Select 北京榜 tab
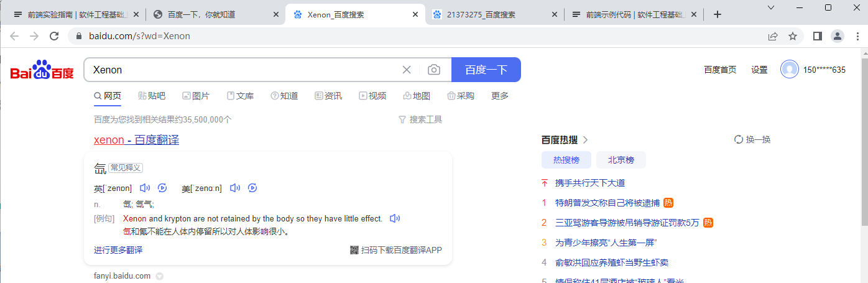The height and width of the screenshot is (283, 868). tap(621, 160)
